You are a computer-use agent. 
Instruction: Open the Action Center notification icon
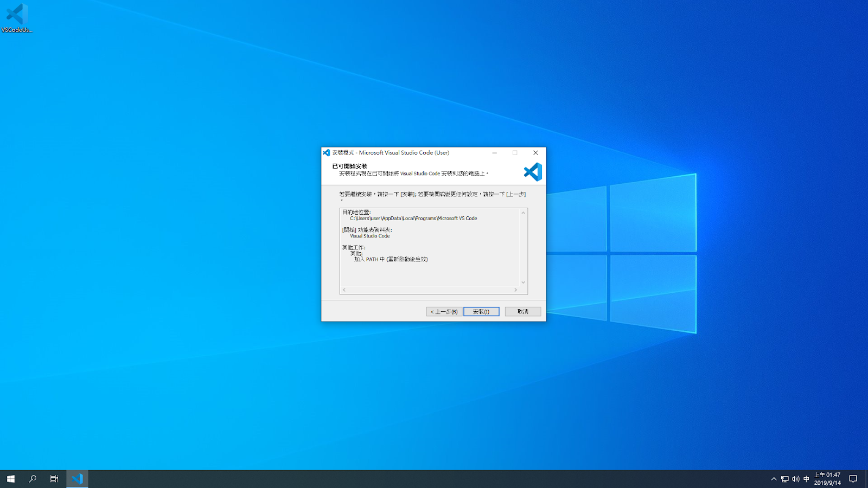tap(853, 479)
